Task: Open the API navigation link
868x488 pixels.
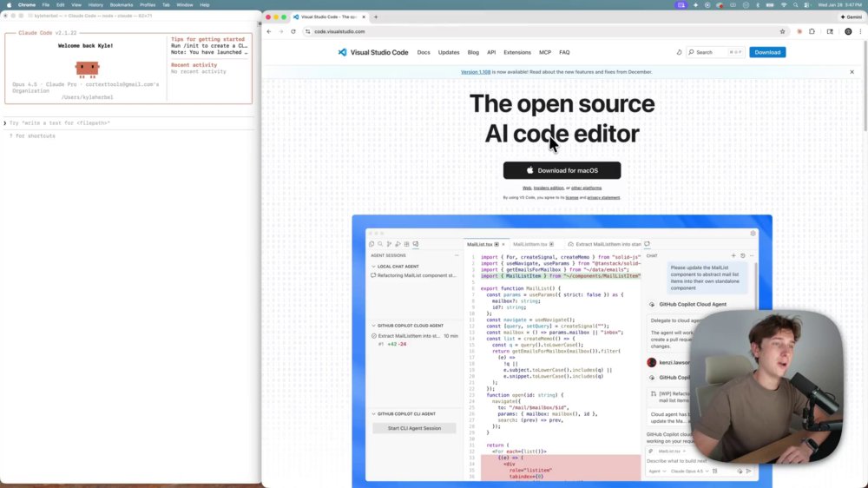Action: click(x=491, y=52)
